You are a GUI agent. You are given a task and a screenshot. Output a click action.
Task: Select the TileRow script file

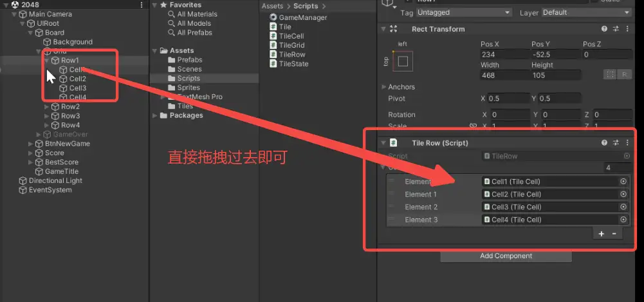(292, 54)
